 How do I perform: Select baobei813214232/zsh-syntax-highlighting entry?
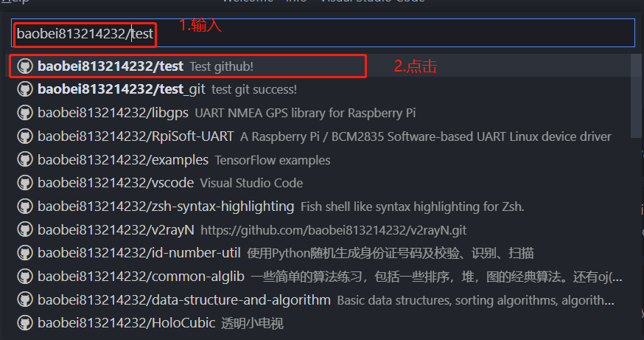(166, 206)
